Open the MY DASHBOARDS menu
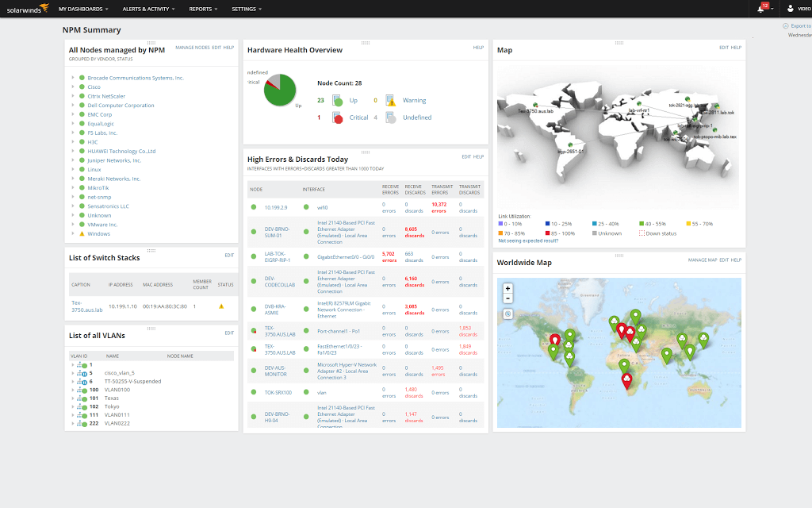The width and height of the screenshot is (812, 508). 81,9
